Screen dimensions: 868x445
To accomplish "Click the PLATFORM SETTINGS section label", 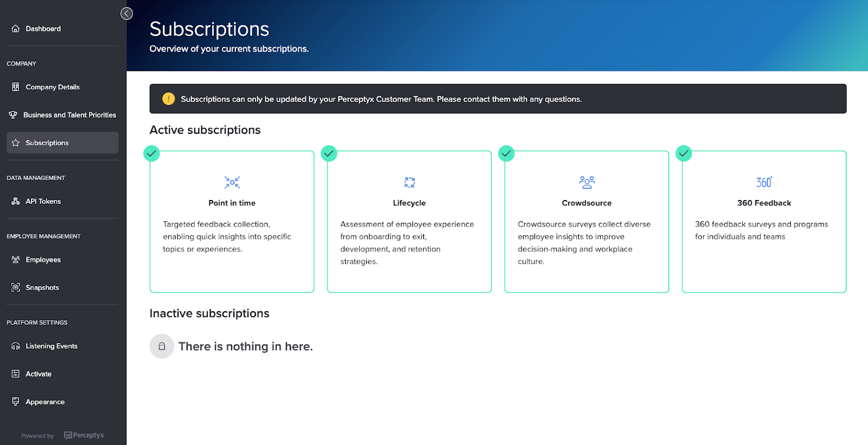I will click(x=37, y=323).
